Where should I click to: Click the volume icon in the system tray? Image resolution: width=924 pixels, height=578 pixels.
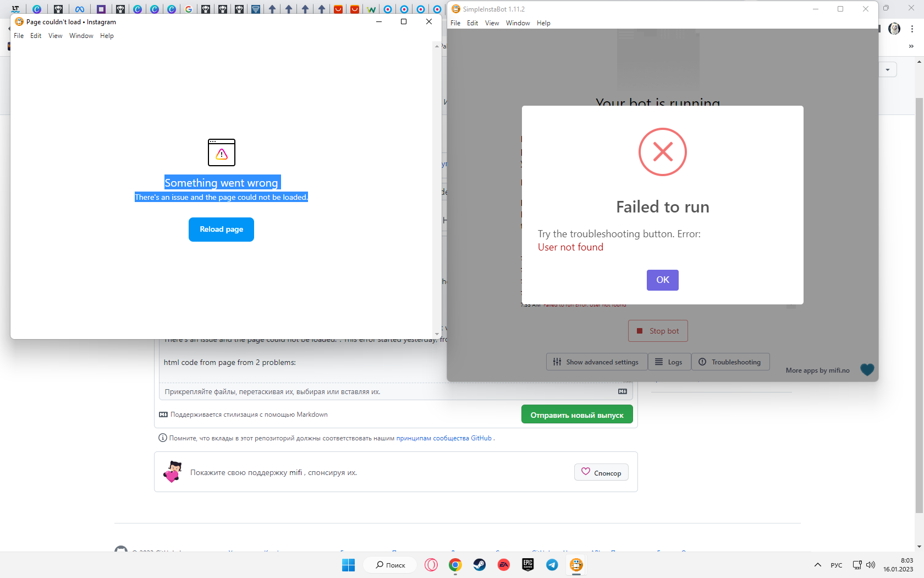[871, 565]
